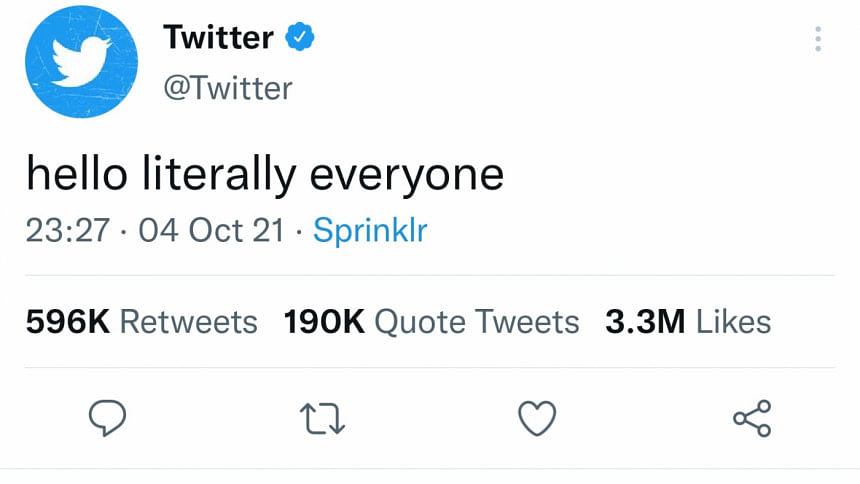Like the tweet with heart icon
The height and width of the screenshot is (484, 860).
(x=537, y=418)
